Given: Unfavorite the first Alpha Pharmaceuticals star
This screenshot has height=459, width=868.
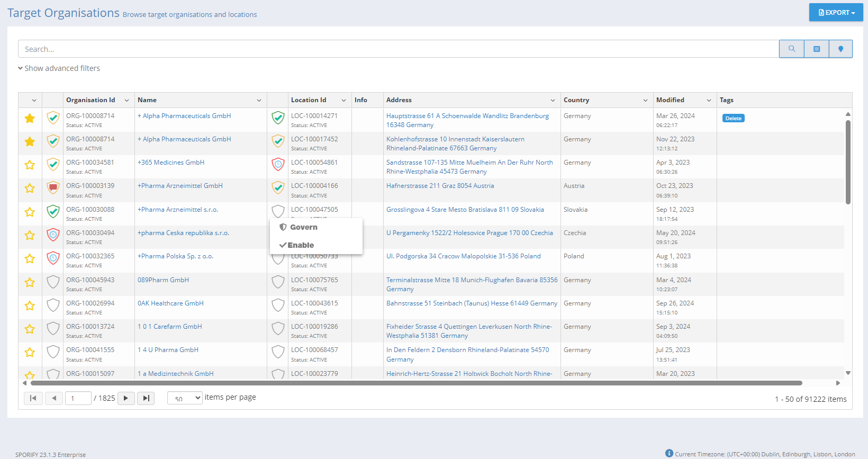Looking at the screenshot, I should 30,118.
